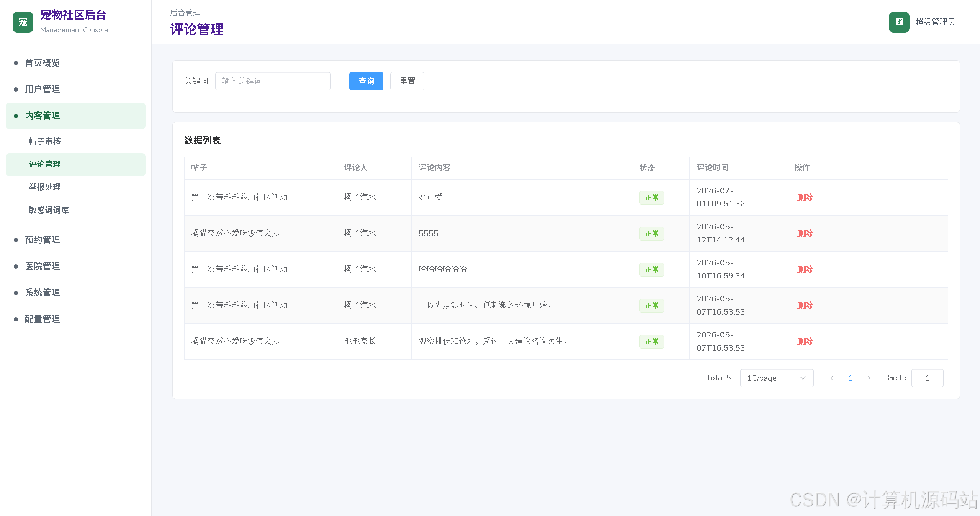This screenshot has height=516, width=980.
Task: Click 正常 tag in 哈哈哈哈哈哈 row
Action: 651,270
